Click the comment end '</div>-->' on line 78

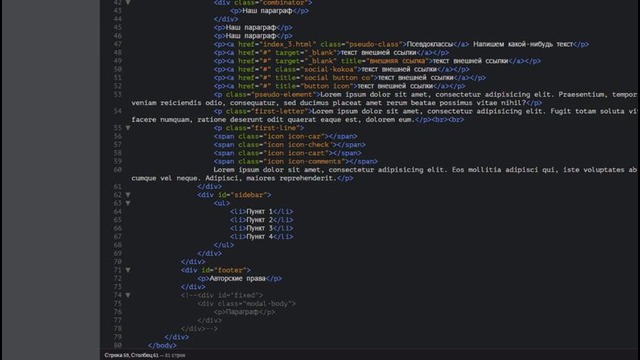[199, 329]
